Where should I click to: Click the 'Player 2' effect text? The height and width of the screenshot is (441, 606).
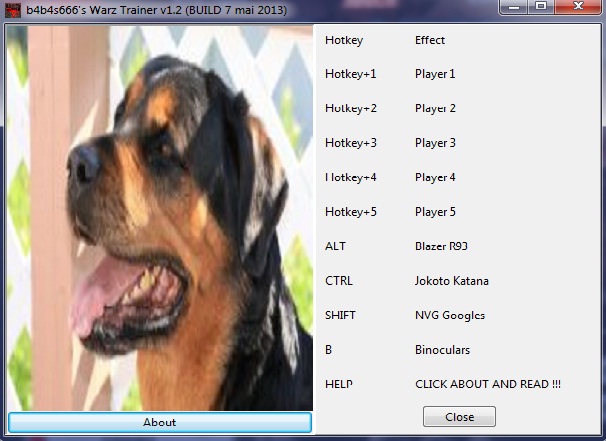point(435,108)
